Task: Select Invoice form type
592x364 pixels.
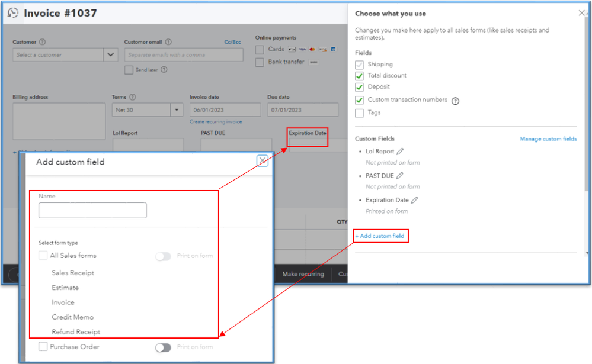Action: [x=63, y=302]
